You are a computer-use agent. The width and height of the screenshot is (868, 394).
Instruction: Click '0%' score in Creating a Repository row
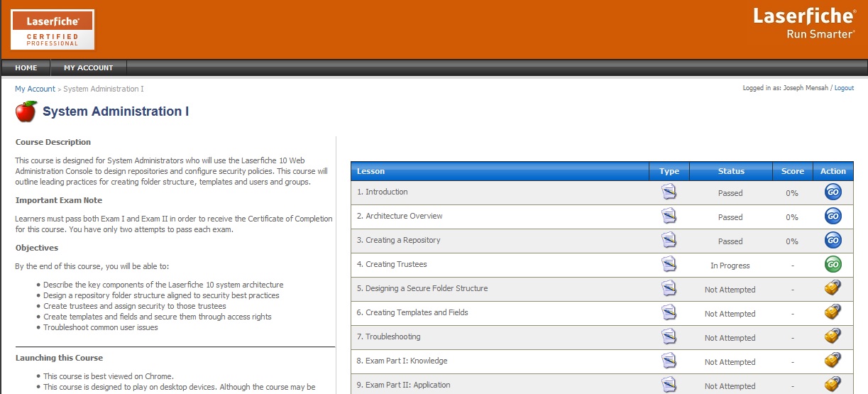point(792,241)
